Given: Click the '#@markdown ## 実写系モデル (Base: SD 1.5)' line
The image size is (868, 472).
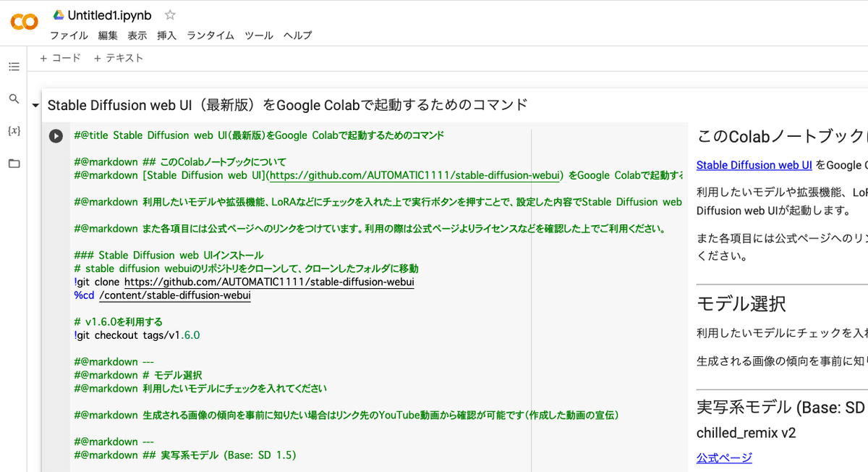Looking at the screenshot, I should [185, 455].
